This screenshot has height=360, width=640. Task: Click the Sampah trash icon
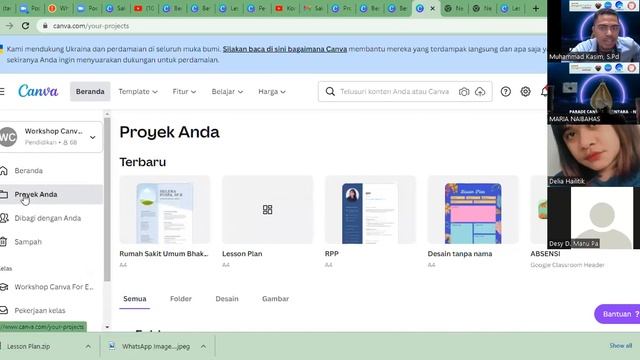click(x=4, y=242)
